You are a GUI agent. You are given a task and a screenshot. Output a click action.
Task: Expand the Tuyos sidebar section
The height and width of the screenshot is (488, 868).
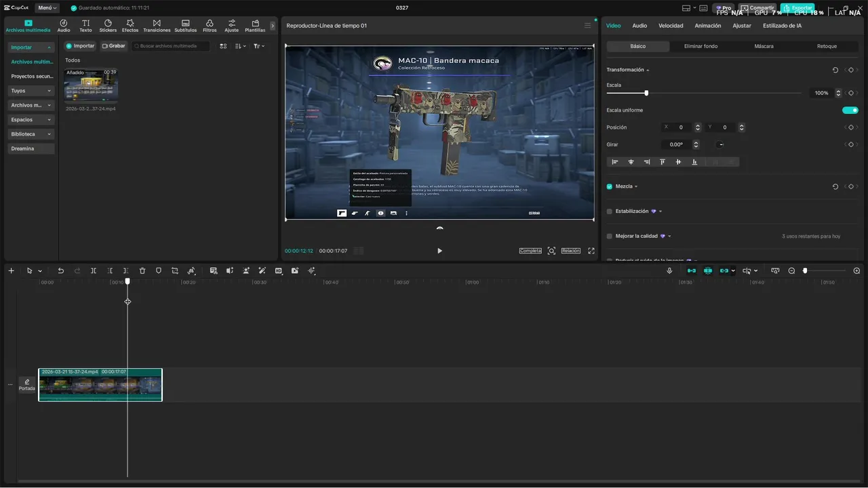point(31,91)
